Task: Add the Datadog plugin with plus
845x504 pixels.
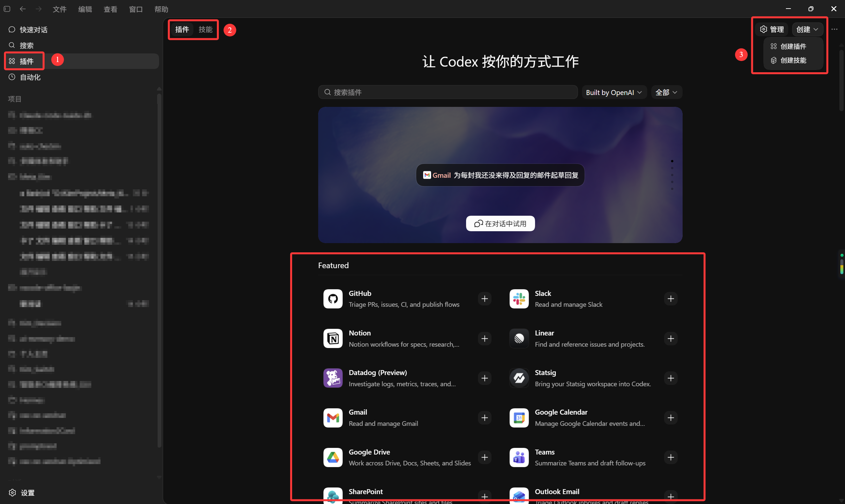Action: [485, 378]
